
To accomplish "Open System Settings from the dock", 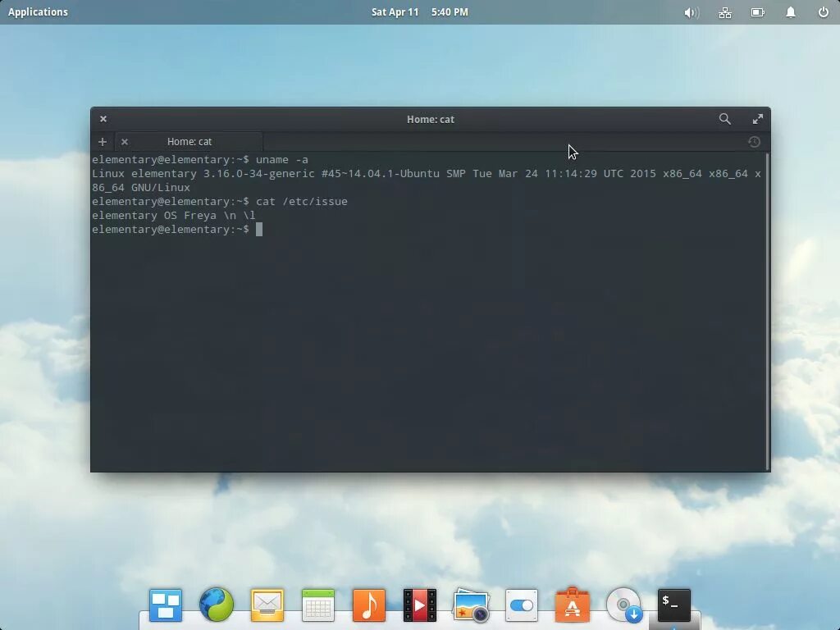I will pyautogui.click(x=521, y=605).
